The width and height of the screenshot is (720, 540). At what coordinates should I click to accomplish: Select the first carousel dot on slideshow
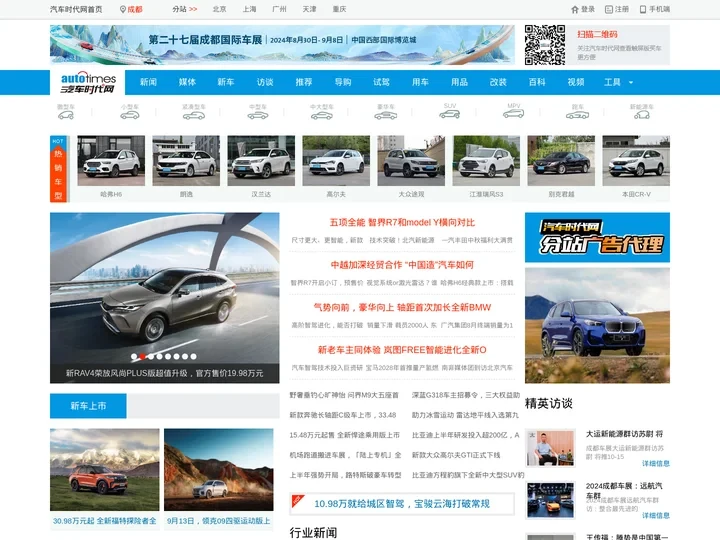(134, 356)
